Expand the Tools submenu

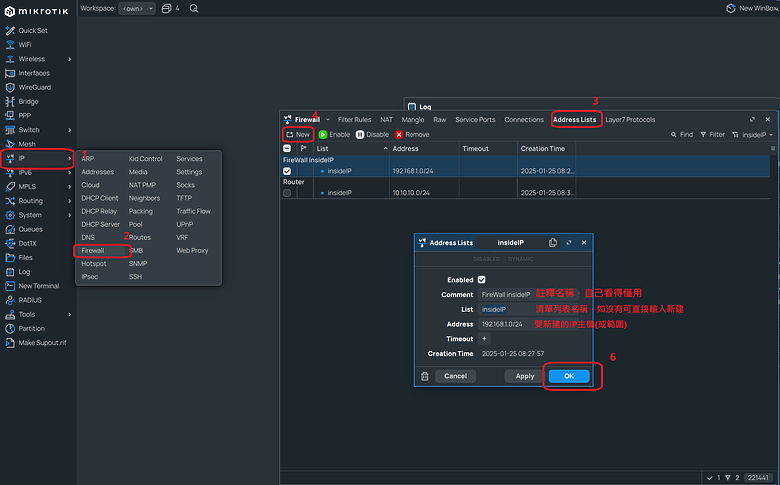(x=70, y=314)
